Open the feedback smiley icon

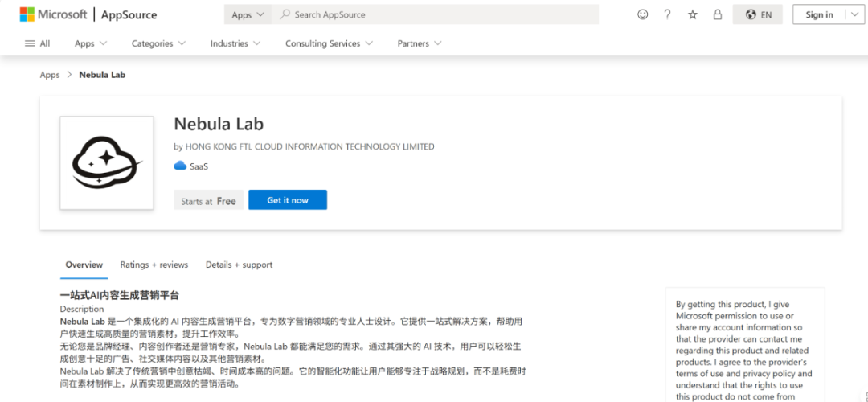(643, 15)
